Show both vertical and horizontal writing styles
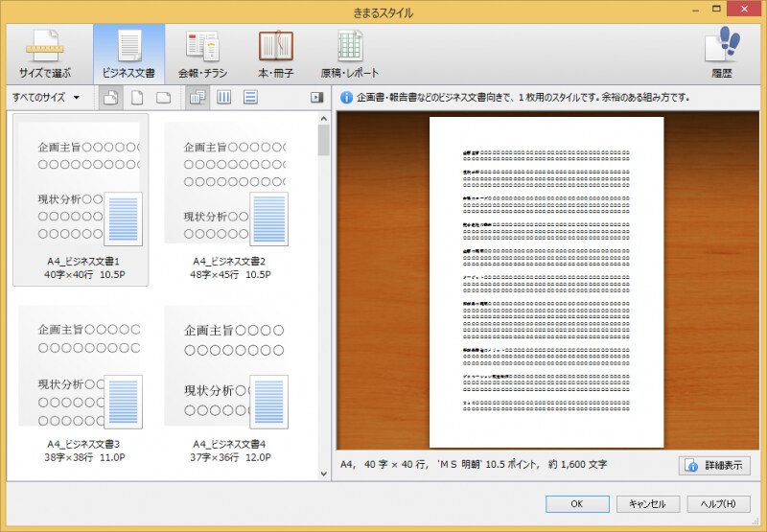This screenshot has height=532, width=767. pyautogui.click(x=198, y=98)
